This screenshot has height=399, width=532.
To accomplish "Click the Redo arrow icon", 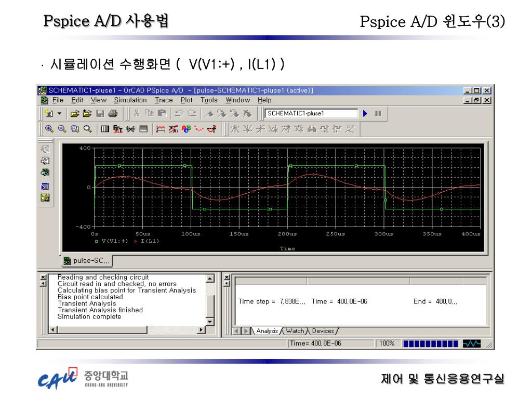I will pyautogui.click(x=192, y=113).
